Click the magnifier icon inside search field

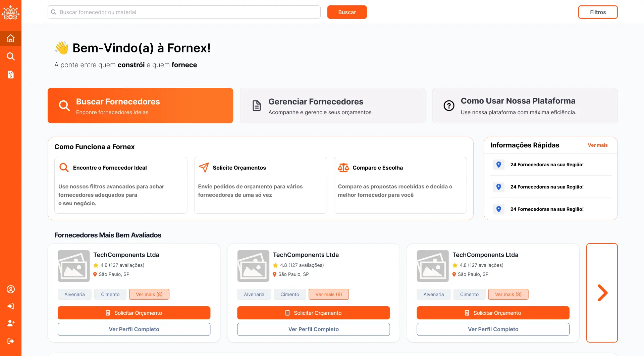tap(54, 12)
